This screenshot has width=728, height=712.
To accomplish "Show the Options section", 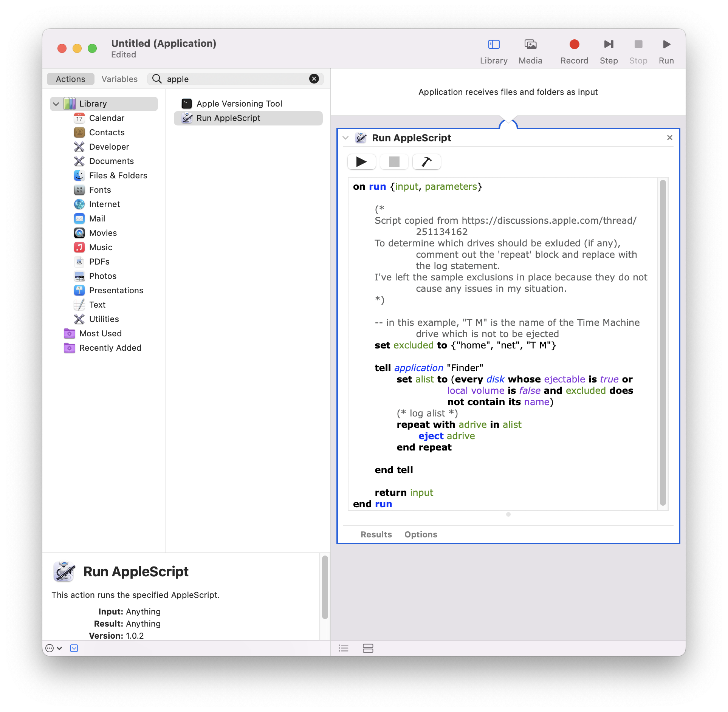I will pos(421,534).
